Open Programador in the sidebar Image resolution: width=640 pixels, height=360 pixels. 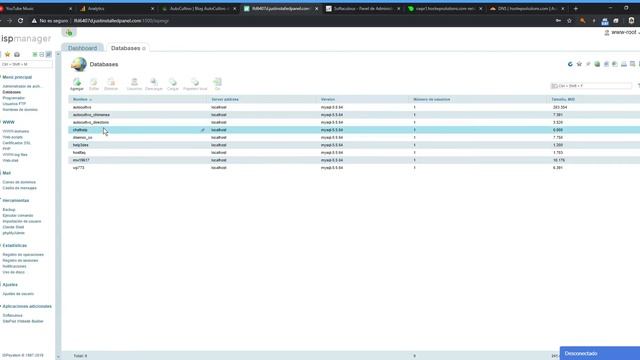click(13, 98)
